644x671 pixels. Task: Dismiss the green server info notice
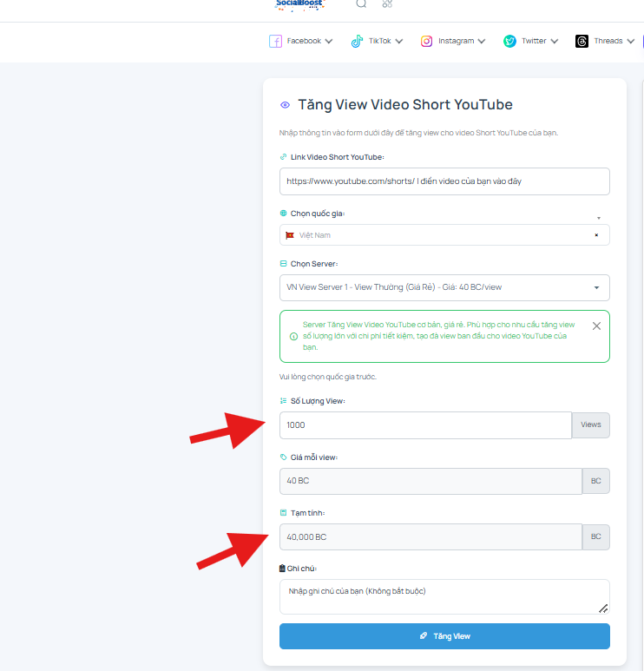click(x=596, y=326)
